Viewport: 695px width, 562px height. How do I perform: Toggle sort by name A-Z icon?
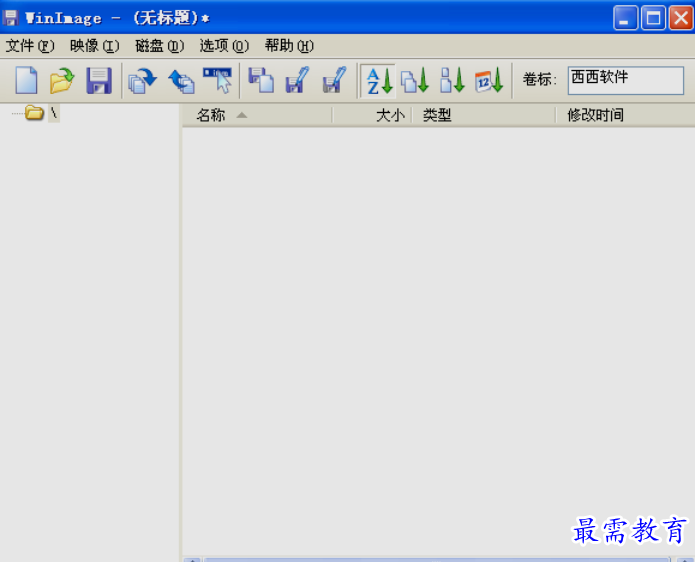click(x=378, y=81)
